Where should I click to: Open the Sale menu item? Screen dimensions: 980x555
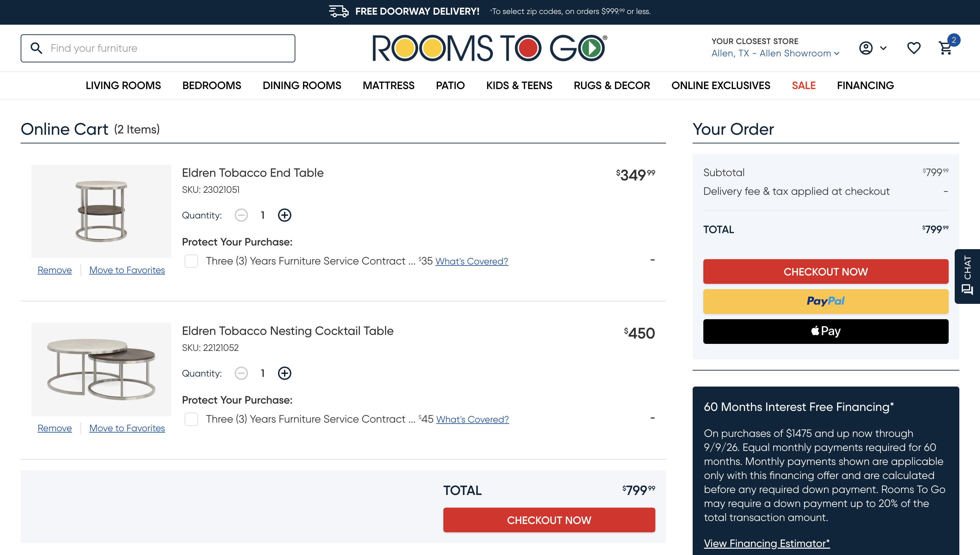pos(804,85)
